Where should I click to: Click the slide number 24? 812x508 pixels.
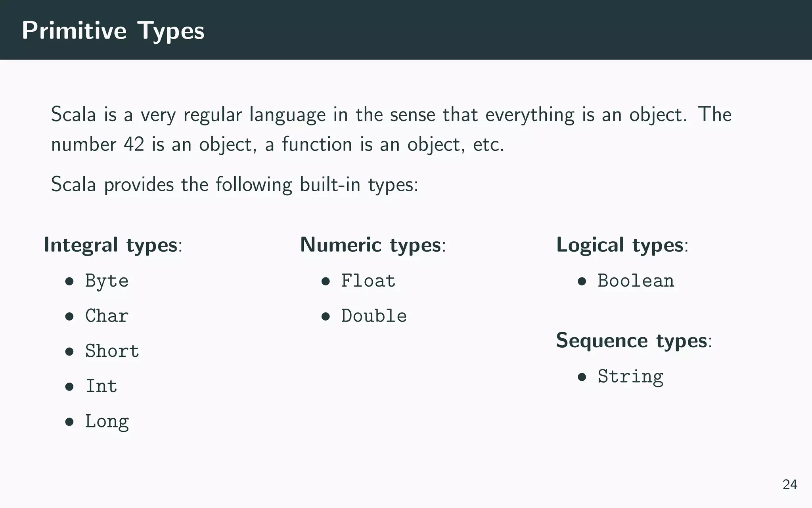tap(790, 485)
